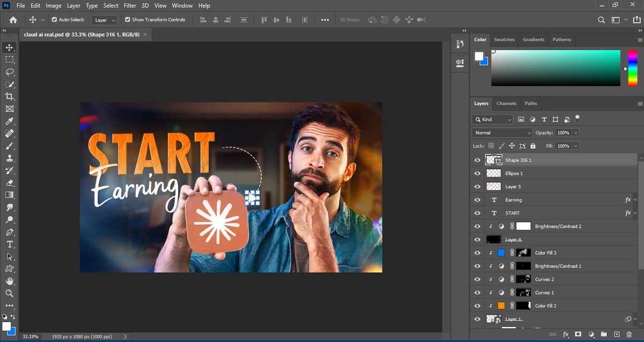644x342 pixels.
Task: Hide the START text layer
Action: pos(478,213)
